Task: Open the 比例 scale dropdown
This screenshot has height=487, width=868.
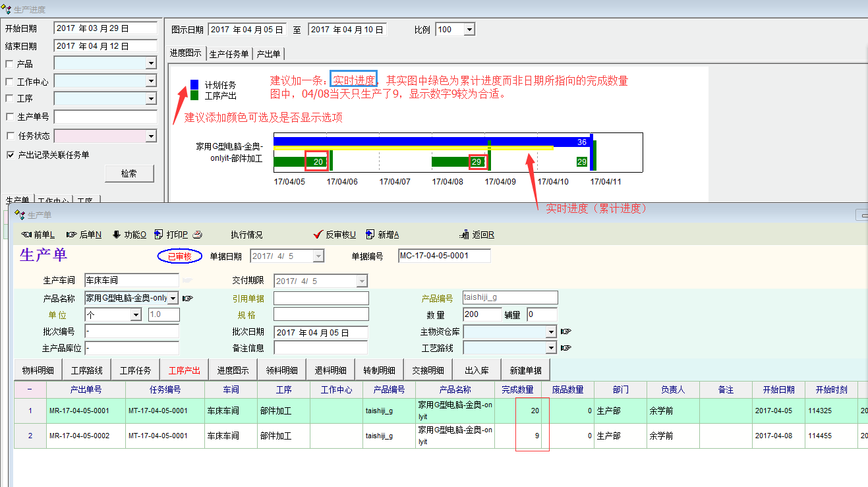Action: pyautogui.click(x=469, y=30)
